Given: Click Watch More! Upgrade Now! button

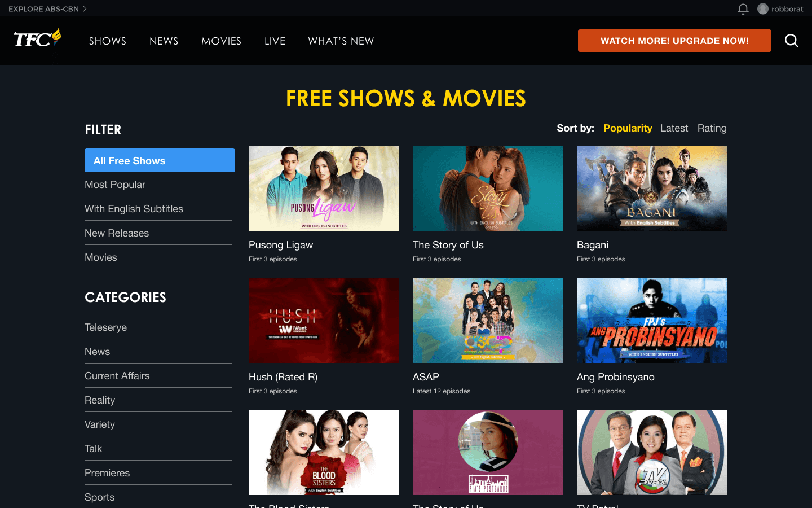Looking at the screenshot, I should coord(674,41).
